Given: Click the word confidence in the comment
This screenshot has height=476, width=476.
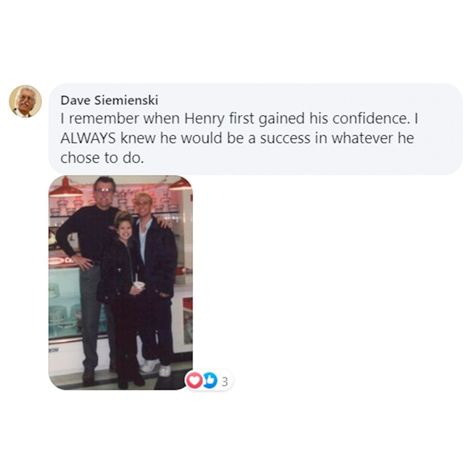Looking at the screenshot, I should click(370, 119).
